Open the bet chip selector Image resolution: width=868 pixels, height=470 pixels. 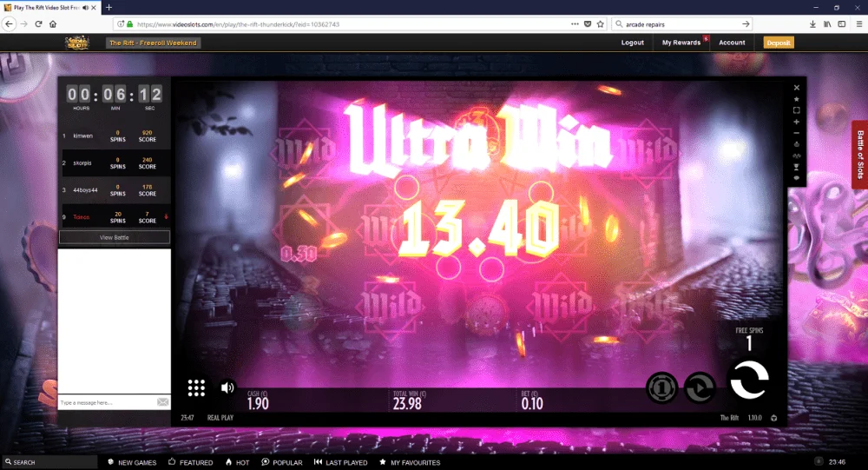click(661, 387)
